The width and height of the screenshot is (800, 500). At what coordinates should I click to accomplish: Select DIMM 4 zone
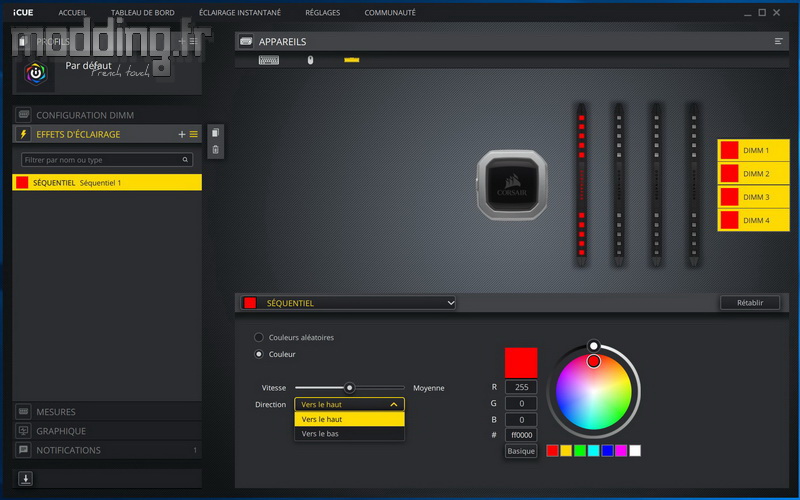click(754, 220)
